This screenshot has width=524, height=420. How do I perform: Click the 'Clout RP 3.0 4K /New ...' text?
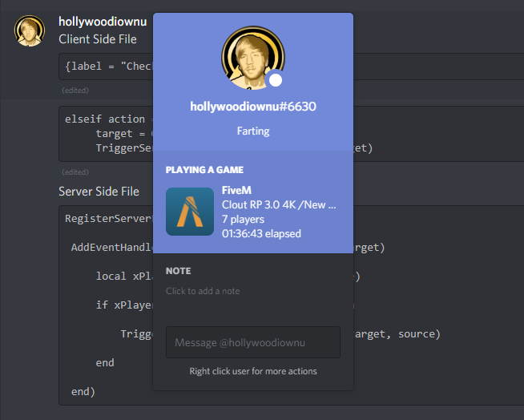coord(279,204)
